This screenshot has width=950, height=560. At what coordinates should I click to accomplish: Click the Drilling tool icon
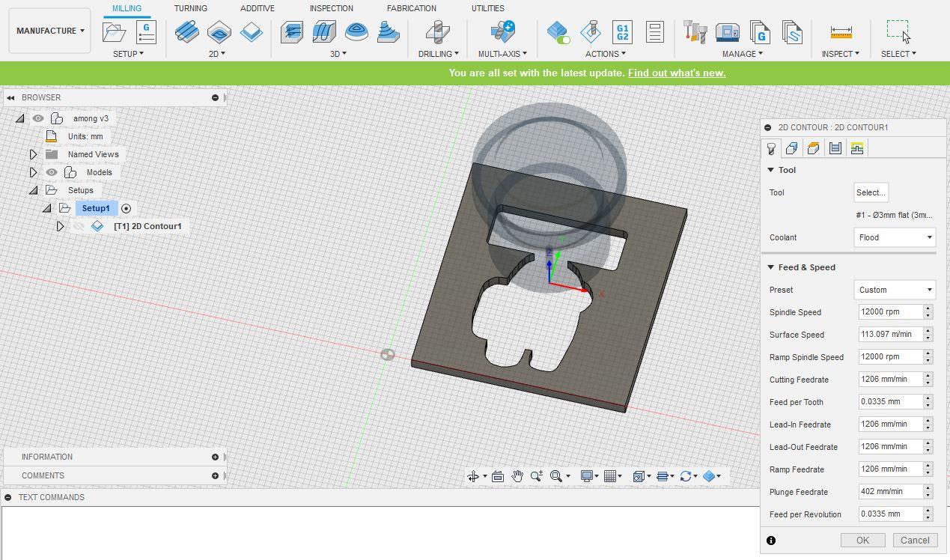[438, 32]
